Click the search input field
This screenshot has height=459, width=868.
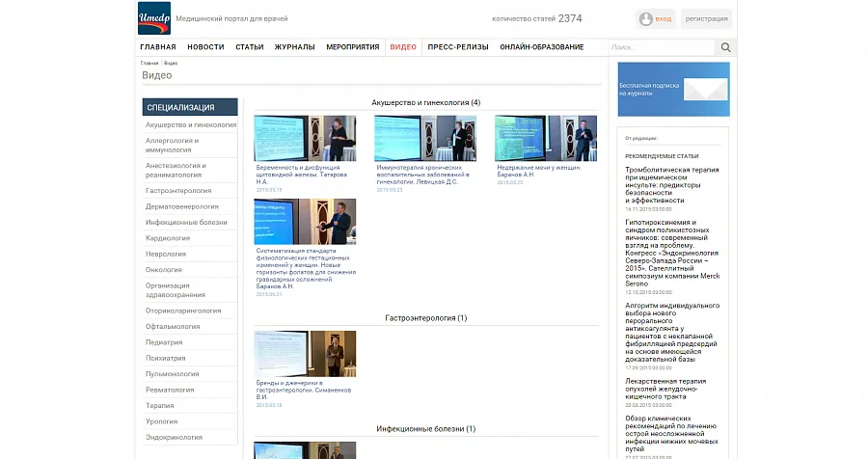[x=662, y=47]
